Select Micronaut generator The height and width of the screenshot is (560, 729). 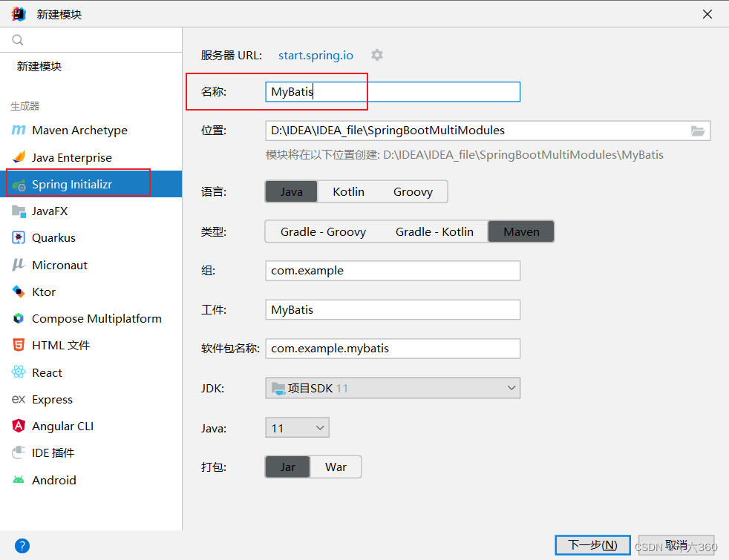point(91,265)
